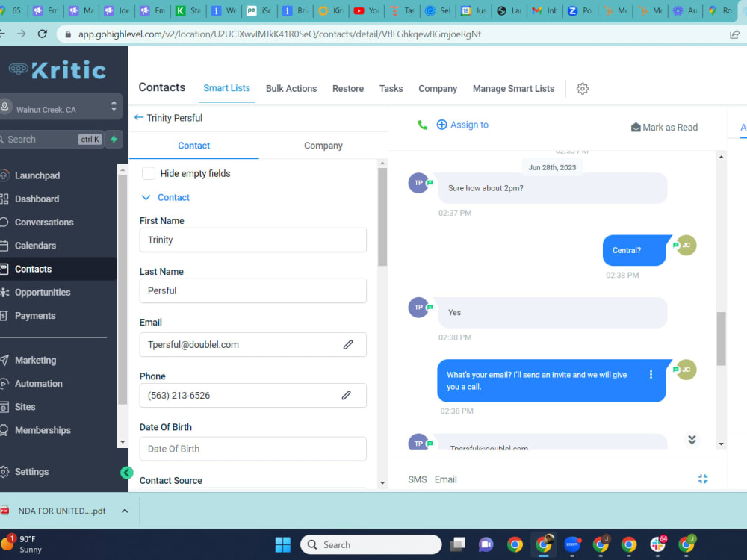
Task: Open the Restore tab
Action: point(348,89)
